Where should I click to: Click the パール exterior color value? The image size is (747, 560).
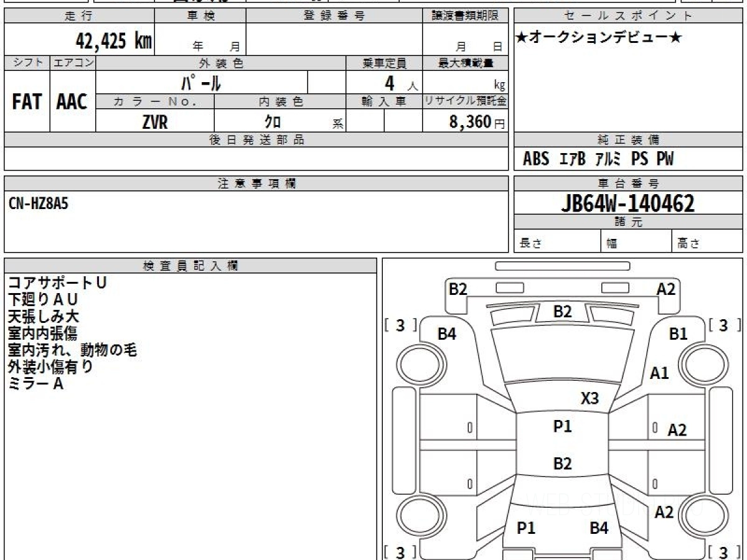(201, 83)
